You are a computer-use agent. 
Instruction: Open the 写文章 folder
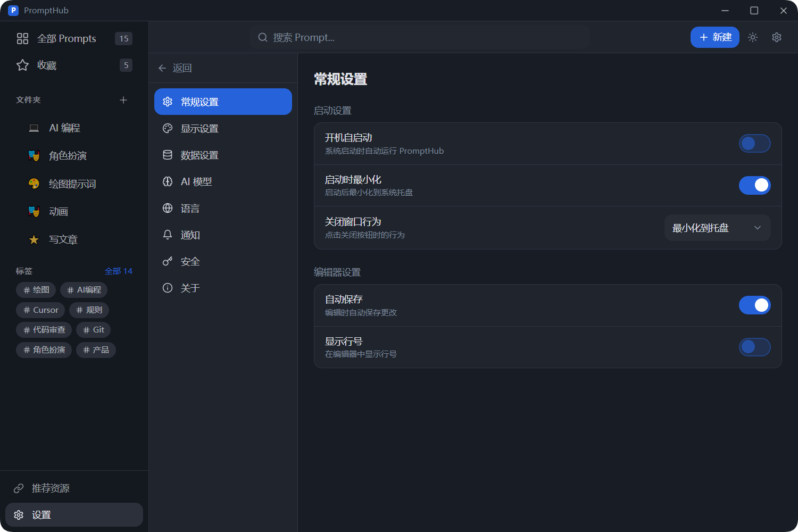[x=74, y=239]
